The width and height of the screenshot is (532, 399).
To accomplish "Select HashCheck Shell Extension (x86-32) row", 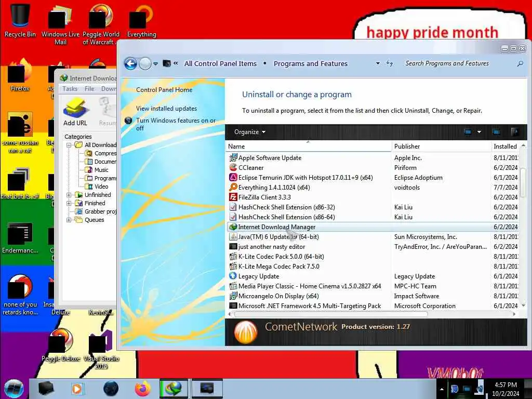I will pos(373,207).
